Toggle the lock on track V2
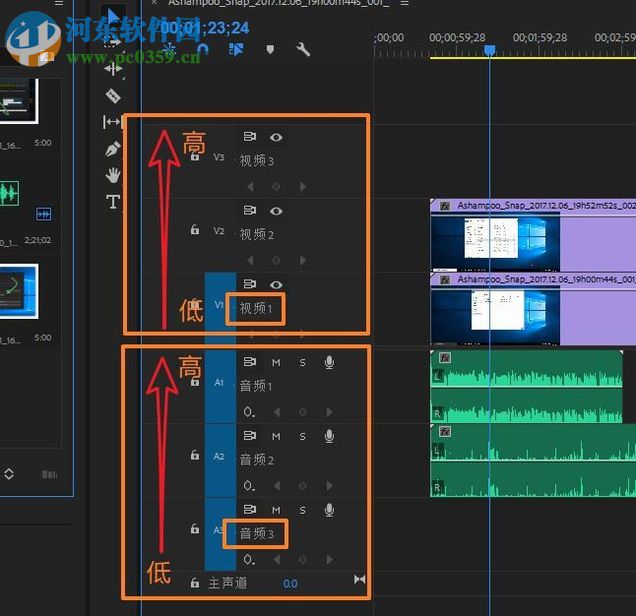636x616 pixels. (195, 230)
